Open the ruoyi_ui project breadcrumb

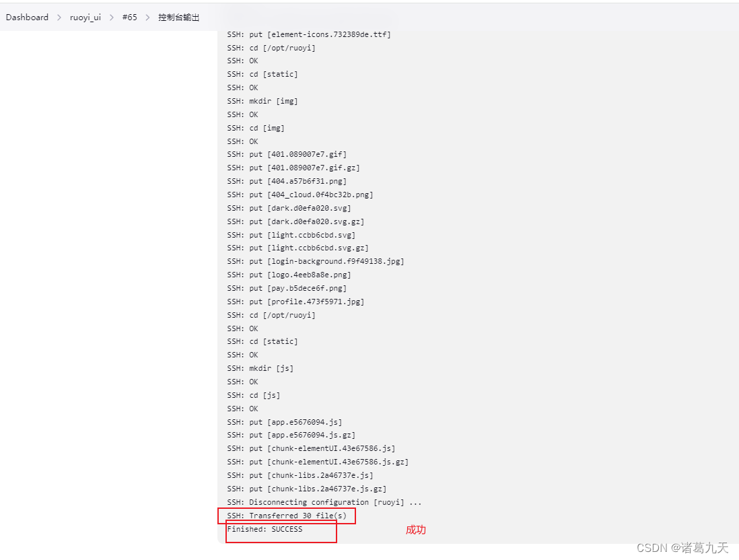pyautogui.click(x=85, y=17)
